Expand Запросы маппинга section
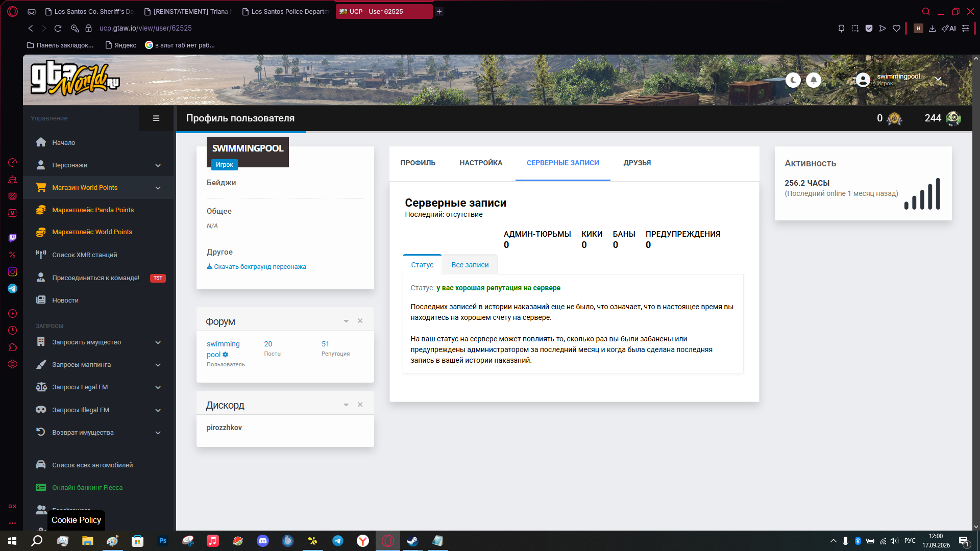This screenshot has width=980, height=551. 99,364
